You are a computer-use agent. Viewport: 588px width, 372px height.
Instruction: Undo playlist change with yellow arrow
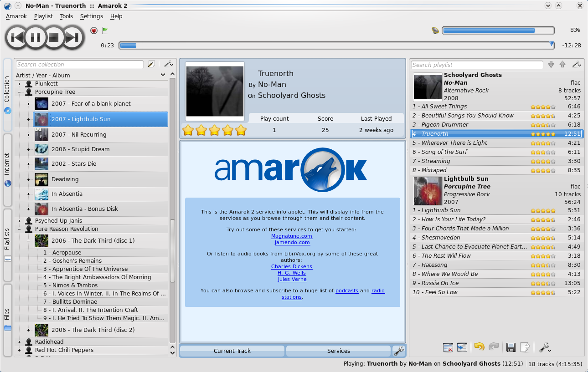(x=479, y=347)
